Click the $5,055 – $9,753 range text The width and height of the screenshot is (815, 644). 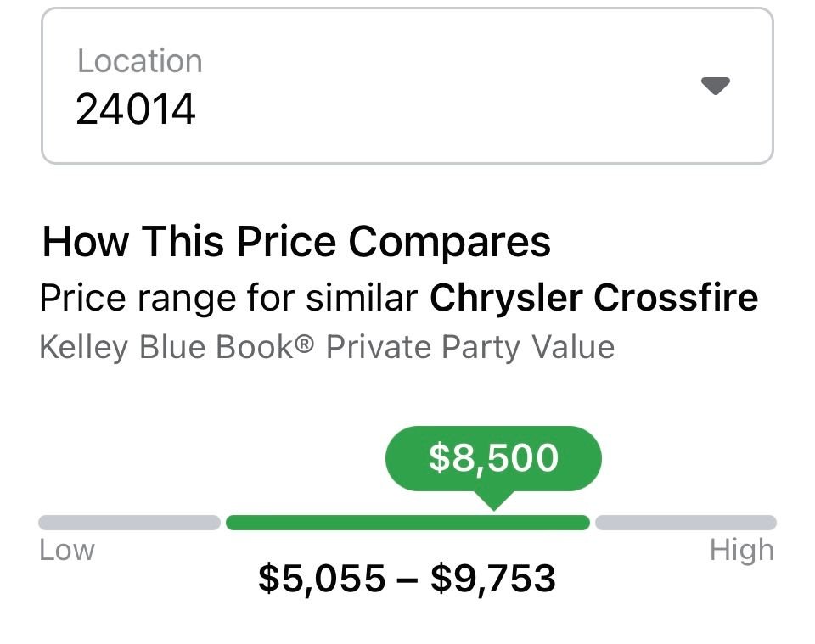[x=407, y=579]
